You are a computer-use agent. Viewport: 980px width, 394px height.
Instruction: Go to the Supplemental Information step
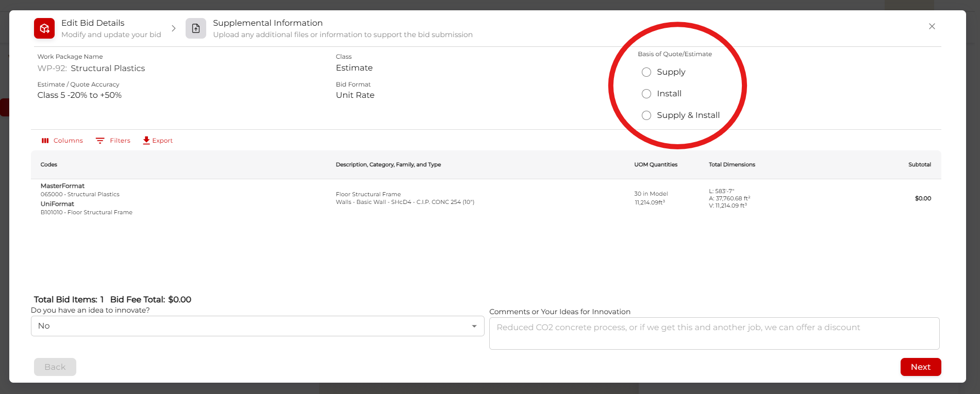(x=330, y=28)
